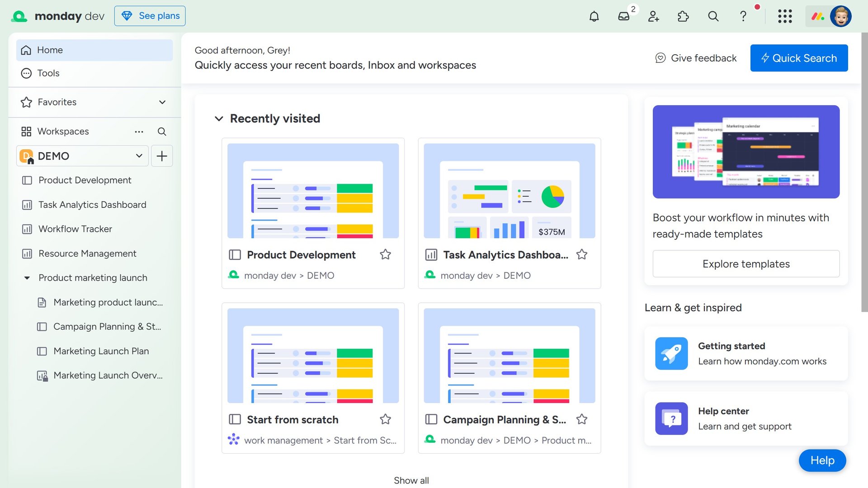Open the inbox tray icon
Viewport: 868px width, 488px height.
coord(624,16)
